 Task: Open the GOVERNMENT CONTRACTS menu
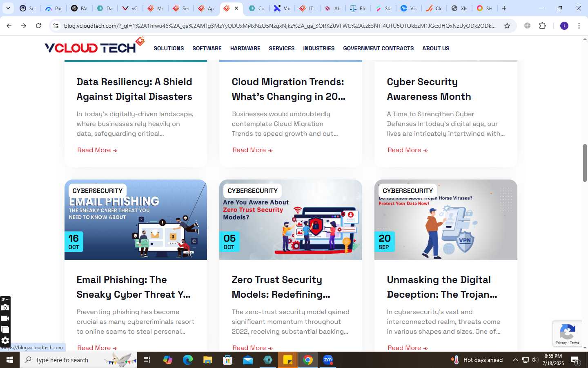coord(378,48)
